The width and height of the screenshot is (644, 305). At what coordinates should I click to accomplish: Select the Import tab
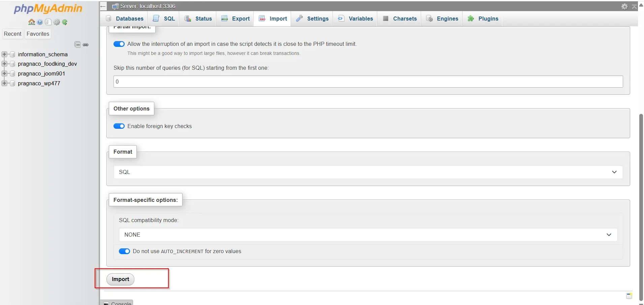(273, 19)
